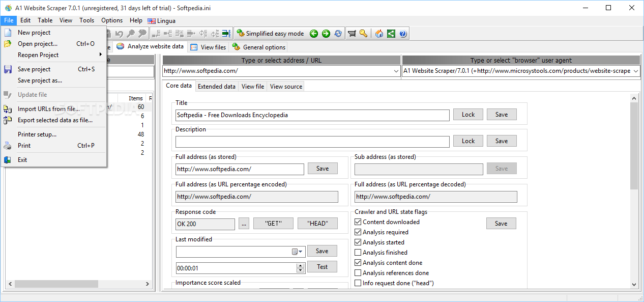The width and height of the screenshot is (644, 302).
Task: Choose New project from File menu
Action: (53, 33)
